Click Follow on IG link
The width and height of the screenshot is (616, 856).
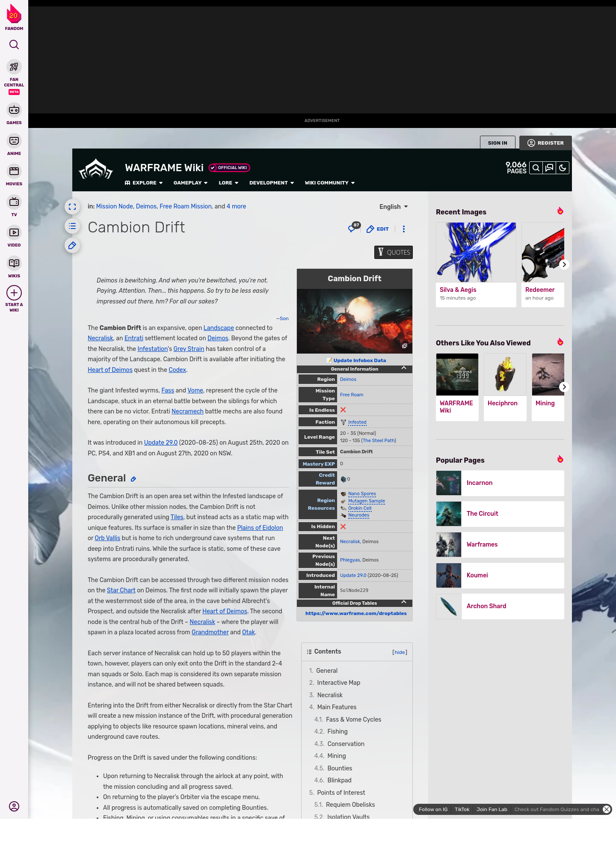tap(433, 809)
